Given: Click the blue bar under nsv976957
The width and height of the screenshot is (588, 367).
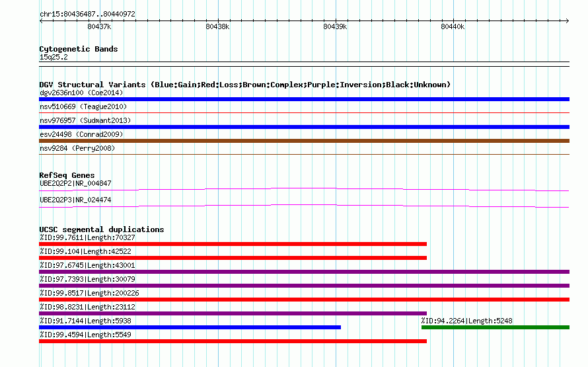Looking at the screenshot, I should (x=304, y=127).
